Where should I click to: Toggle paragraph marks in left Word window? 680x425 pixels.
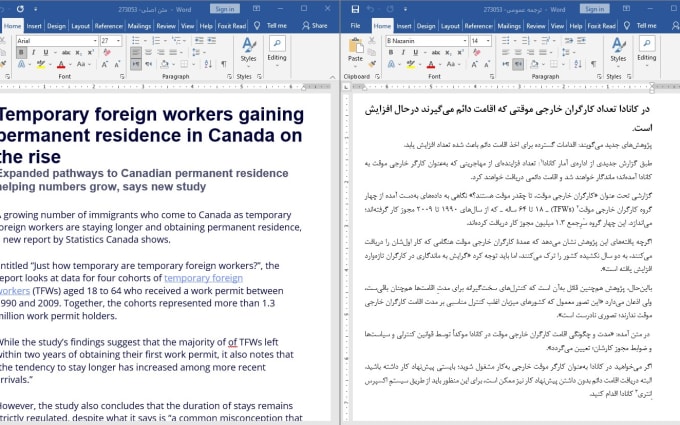(x=224, y=64)
